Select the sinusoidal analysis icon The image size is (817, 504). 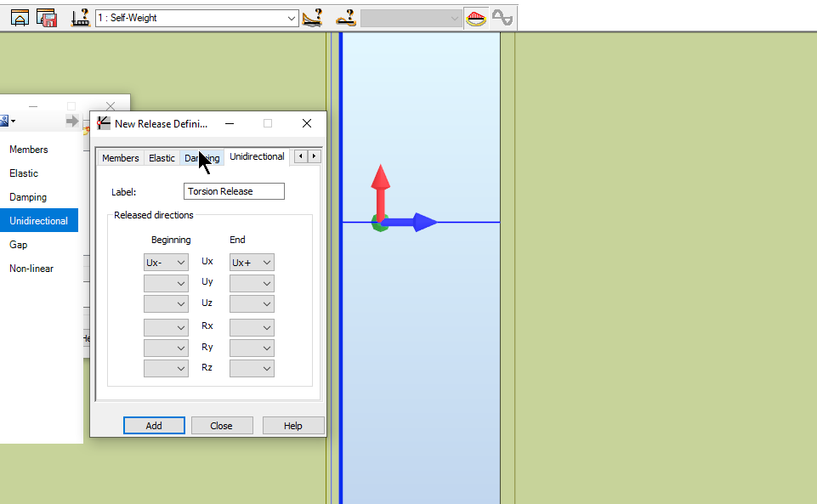502,17
